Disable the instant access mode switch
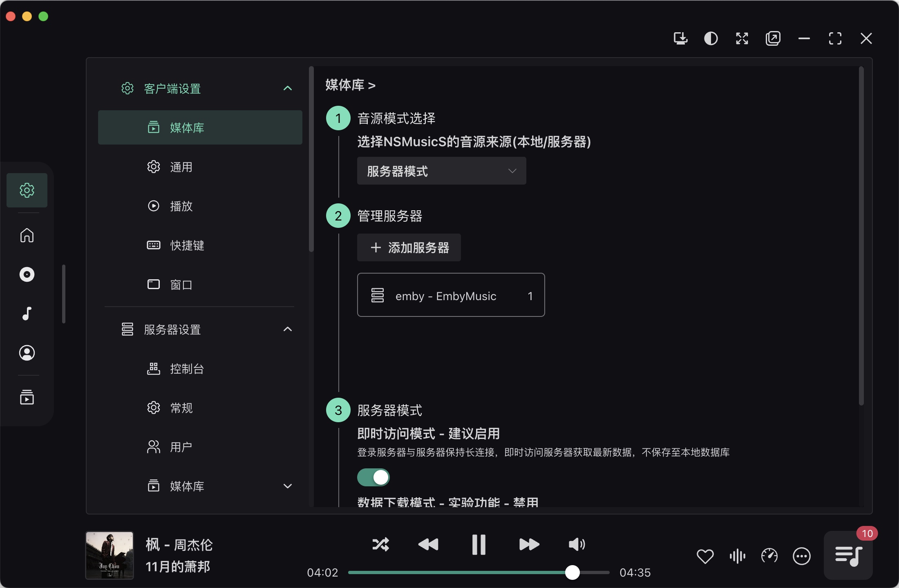The image size is (899, 588). 373,477
